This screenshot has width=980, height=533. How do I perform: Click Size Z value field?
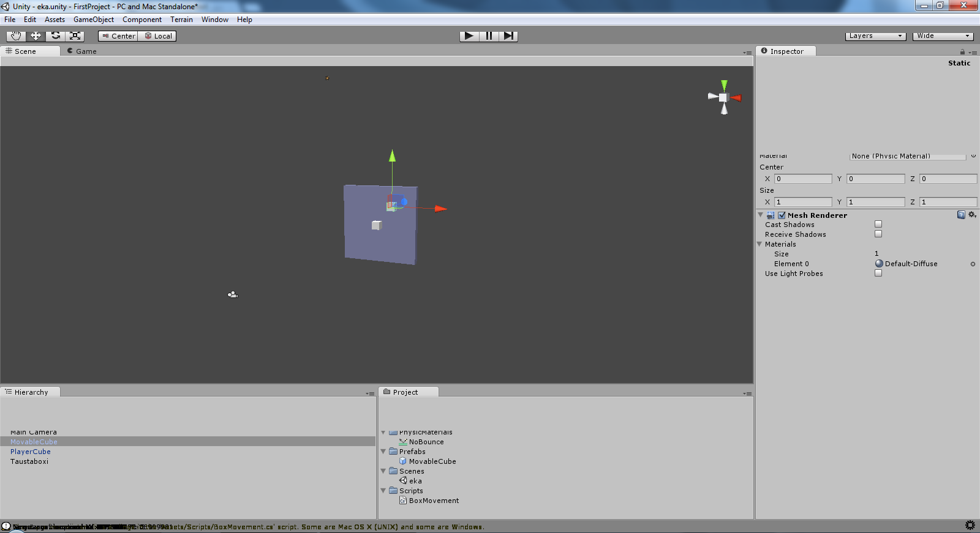[948, 202]
